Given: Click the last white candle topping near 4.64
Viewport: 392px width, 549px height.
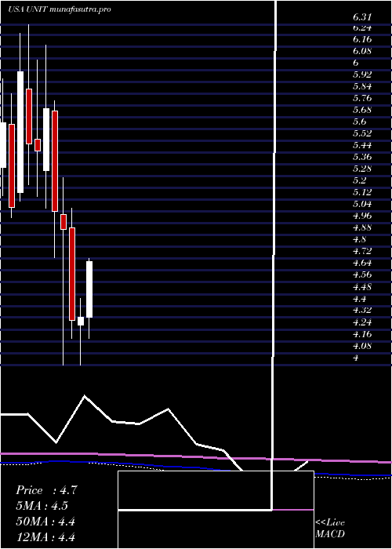Looking at the screenshot, I should [x=89, y=289].
